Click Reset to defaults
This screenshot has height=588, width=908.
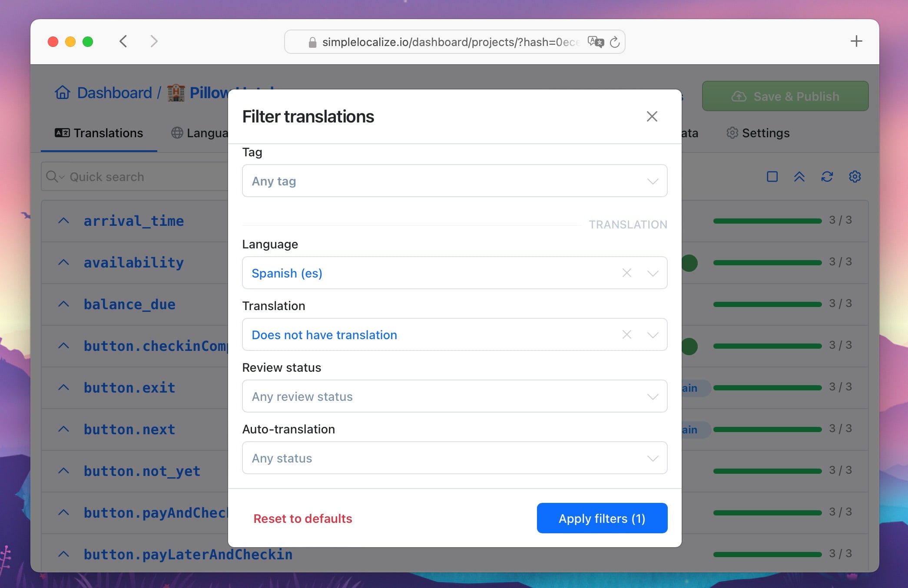click(x=303, y=519)
